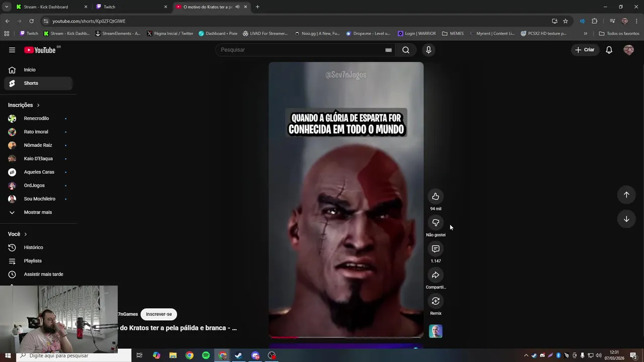Start voice search with the microphone

click(429, 50)
